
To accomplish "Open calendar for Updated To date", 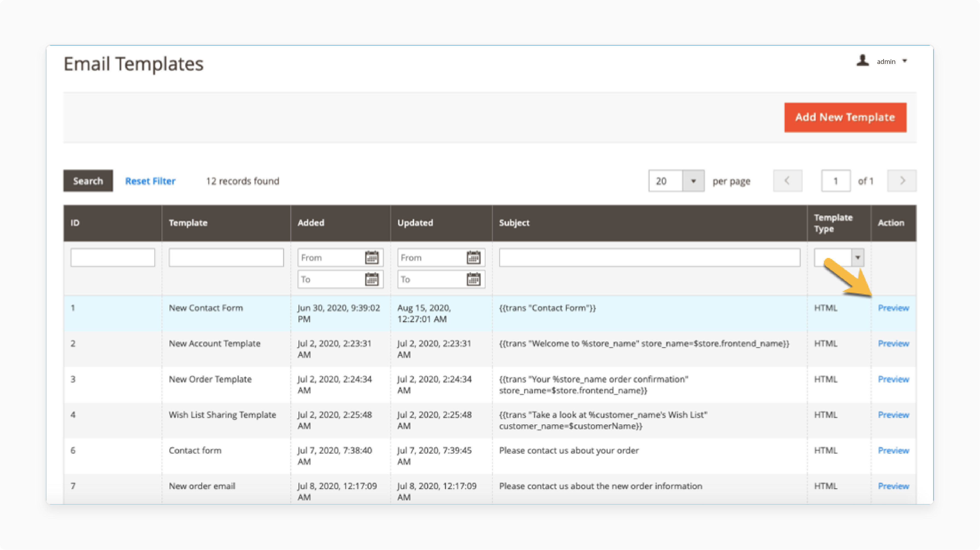I will click(x=473, y=279).
